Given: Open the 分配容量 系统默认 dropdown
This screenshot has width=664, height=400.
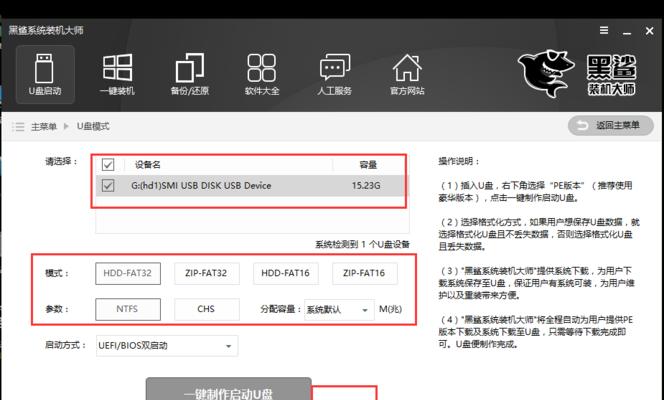Looking at the screenshot, I should coord(339,310).
